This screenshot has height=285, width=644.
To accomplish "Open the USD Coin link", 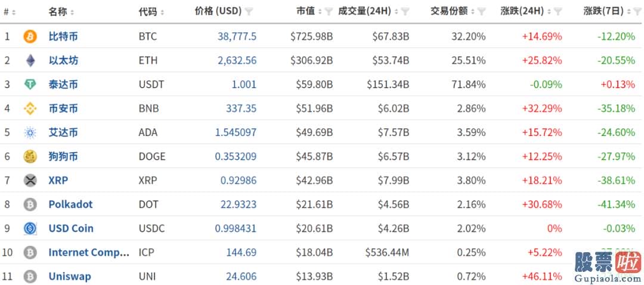I will tap(71, 228).
